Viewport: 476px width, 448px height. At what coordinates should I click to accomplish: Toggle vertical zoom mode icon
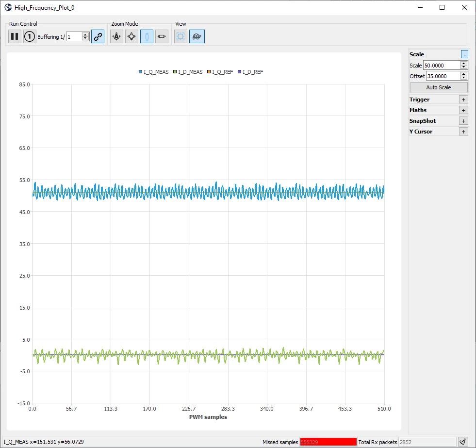[x=147, y=36]
